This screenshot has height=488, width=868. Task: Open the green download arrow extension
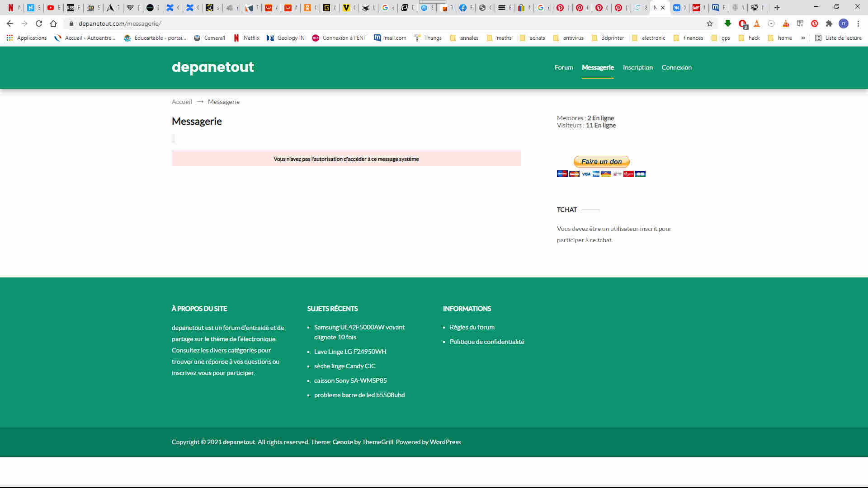pos(728,23)
